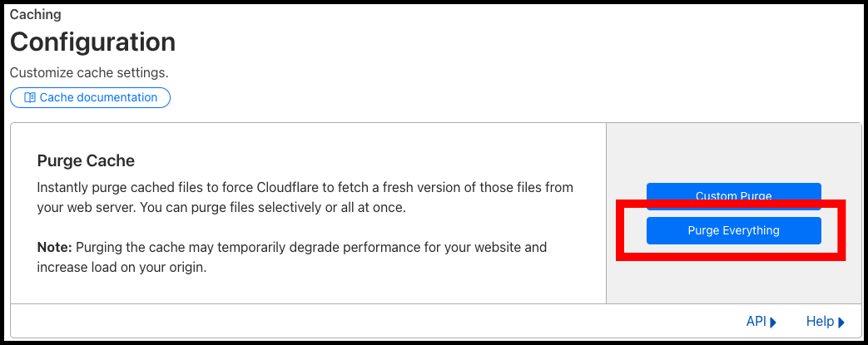Image resolution: width=868 pixels, height=345 pixels.
Task: Expand the arrow next to Help
Action: 841,323
